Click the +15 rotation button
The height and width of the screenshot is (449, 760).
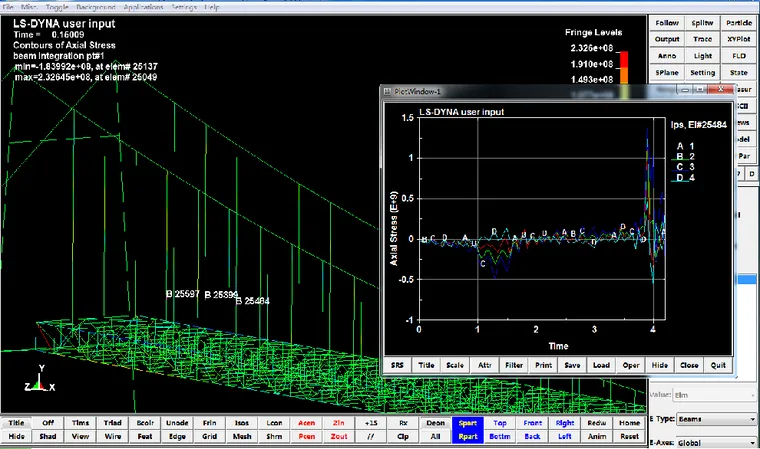(371, 423)
